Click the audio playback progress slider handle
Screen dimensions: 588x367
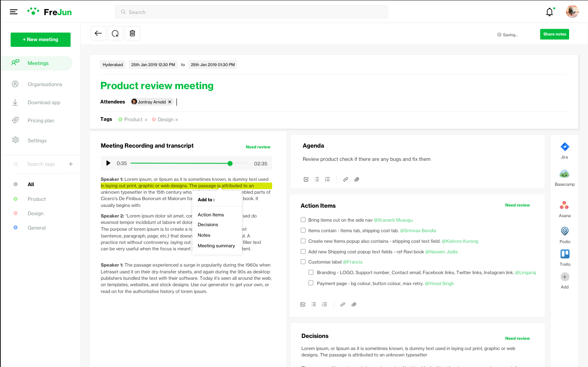coord(230,163)
